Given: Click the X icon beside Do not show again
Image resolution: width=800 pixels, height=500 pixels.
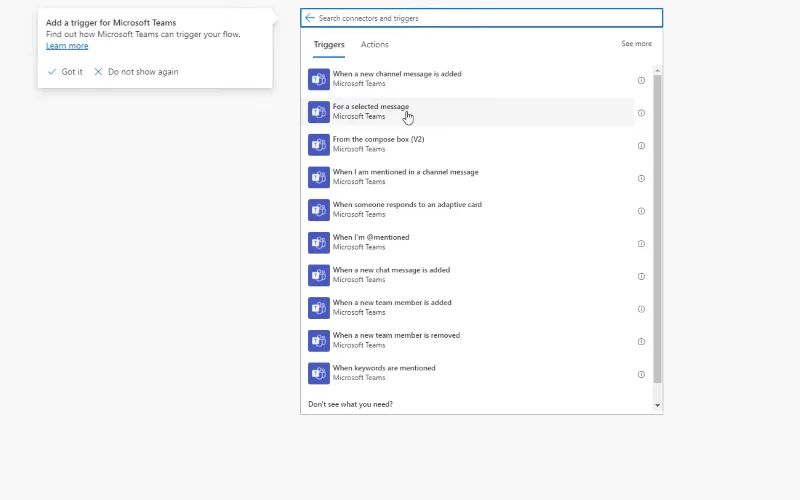Looking at the screenshot, I should click(x=98, y=71).
